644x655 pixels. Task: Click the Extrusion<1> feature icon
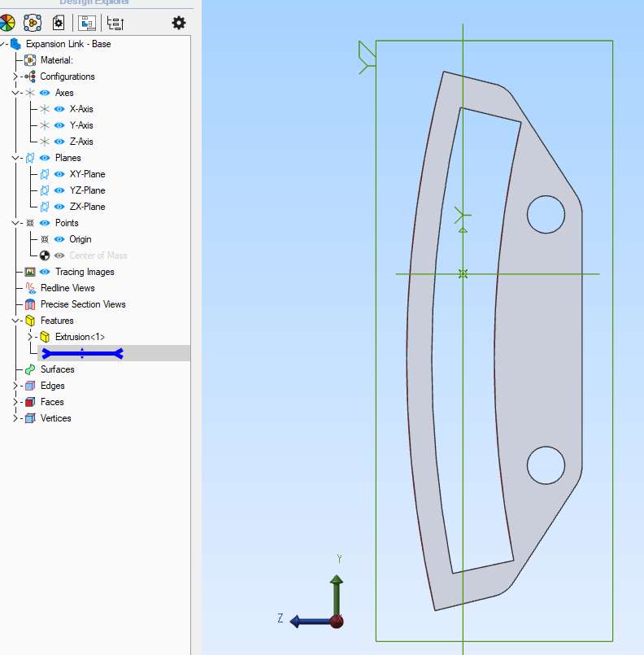click(x=45, y=337)
